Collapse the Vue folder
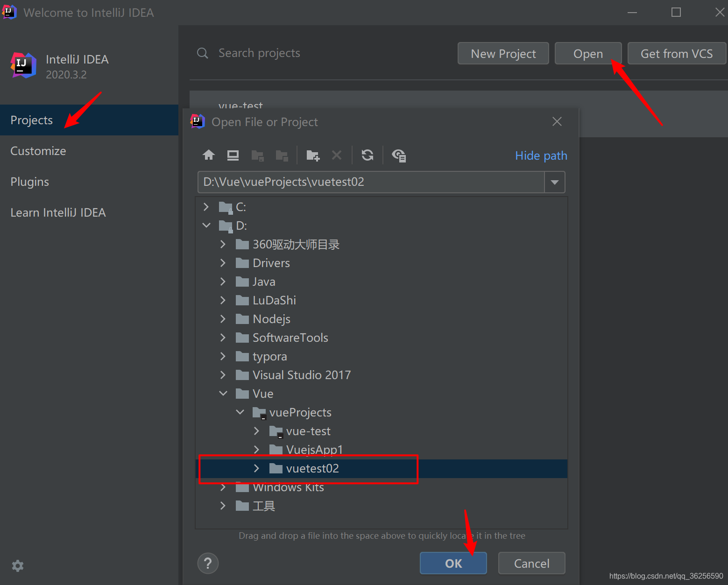 (223, 394)
